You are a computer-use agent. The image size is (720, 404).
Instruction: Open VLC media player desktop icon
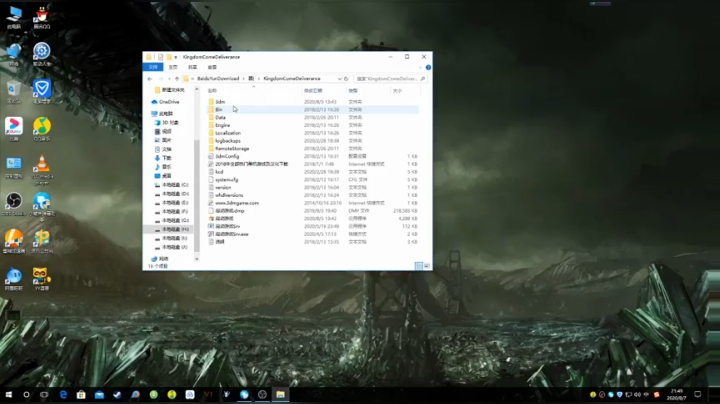click(42, 165)
